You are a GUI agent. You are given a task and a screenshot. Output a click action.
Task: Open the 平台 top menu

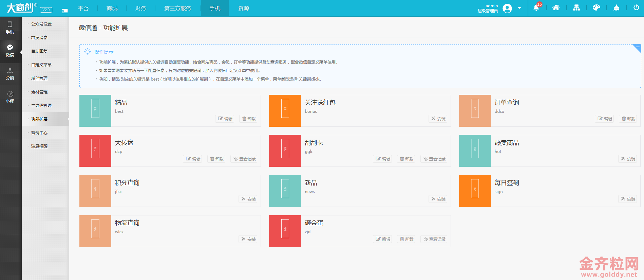[x=83, y=8]
